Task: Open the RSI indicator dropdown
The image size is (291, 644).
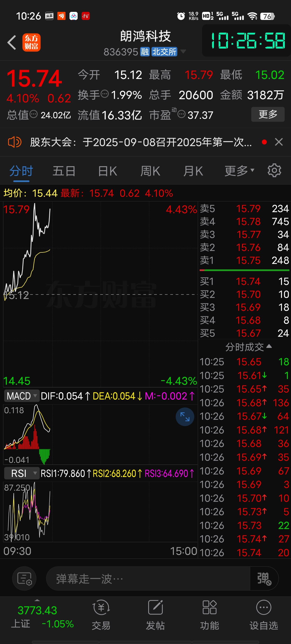Action: tap(22, 473)
